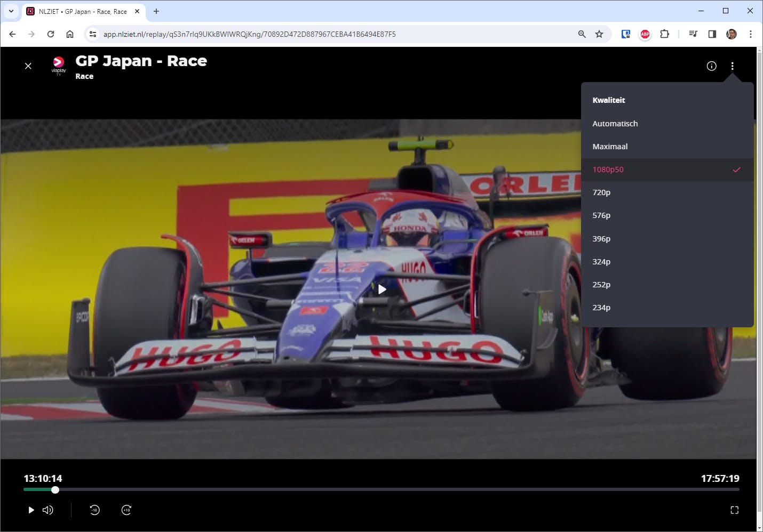Viewport: 763px width, 532px height.
Task: Bookmark this page with the star
Action: point(599,34)
